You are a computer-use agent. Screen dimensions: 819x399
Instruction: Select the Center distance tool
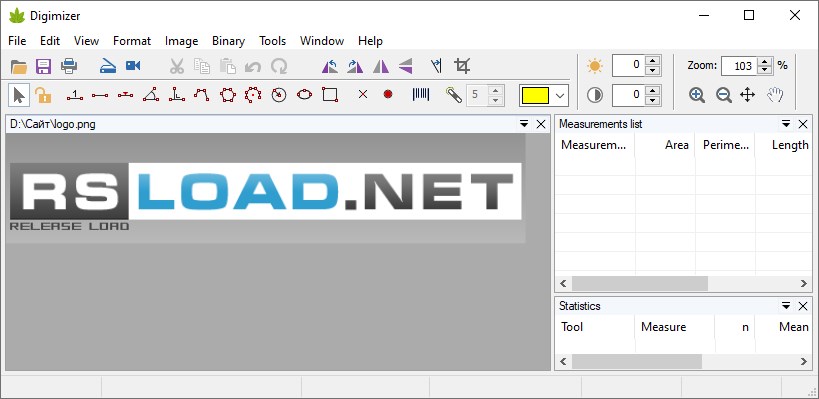coord(125,95)
